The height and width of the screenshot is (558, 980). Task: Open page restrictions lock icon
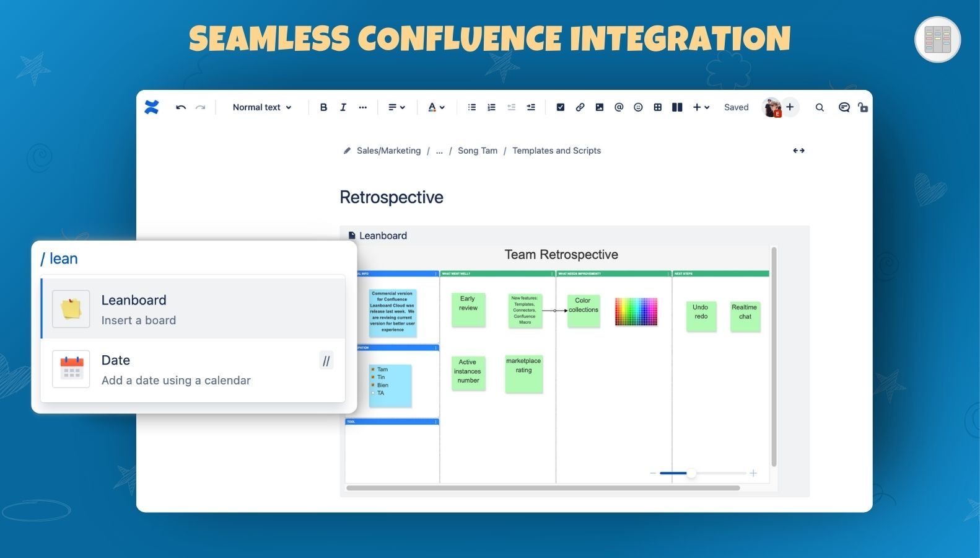(x=863, y=107)
